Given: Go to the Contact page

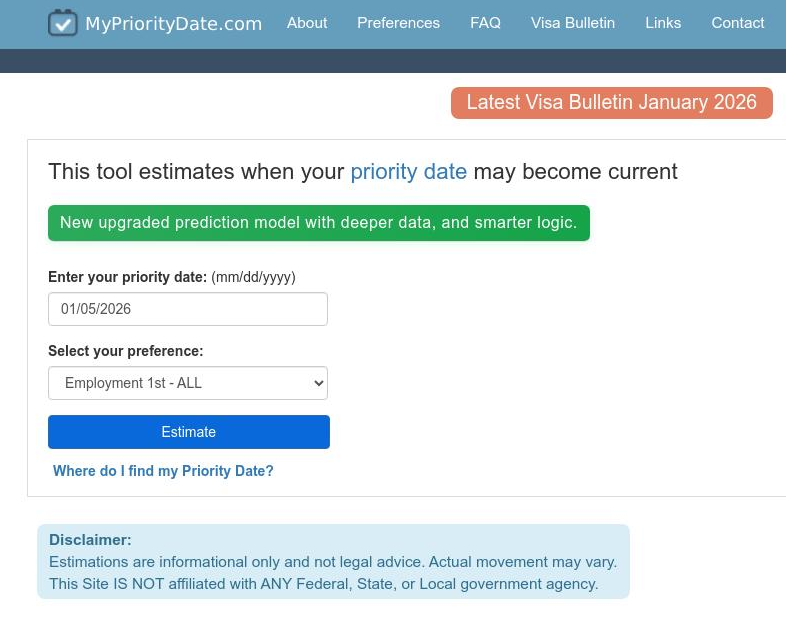Looking at the screenshot, I should 737,23.
